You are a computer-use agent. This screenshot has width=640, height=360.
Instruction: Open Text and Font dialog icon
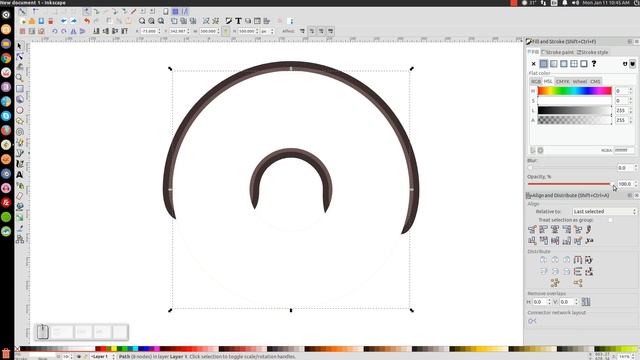pyautogui.click(x=238, y=21)
